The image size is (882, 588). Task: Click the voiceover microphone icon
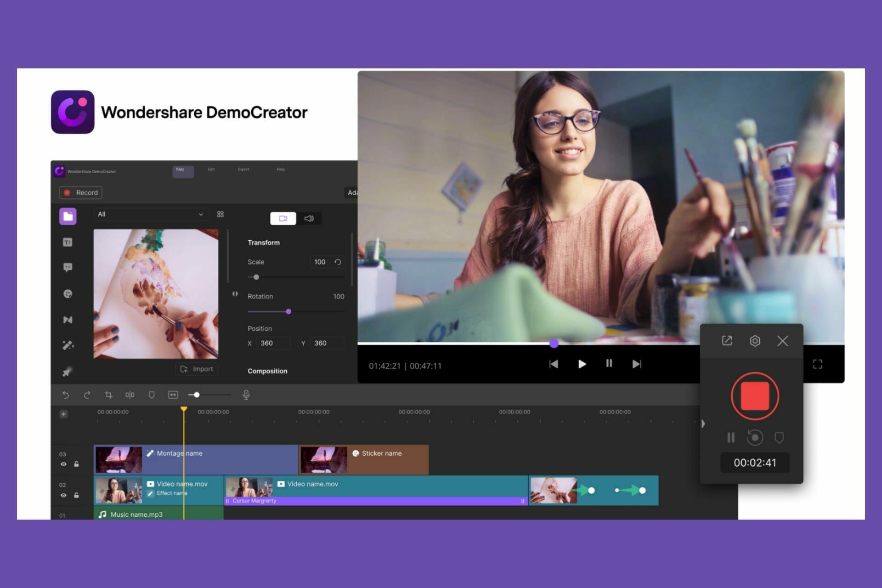[246, 395]
